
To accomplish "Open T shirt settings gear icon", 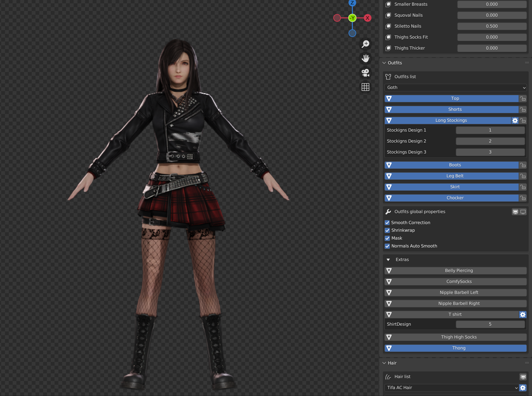I will point(523,314).
